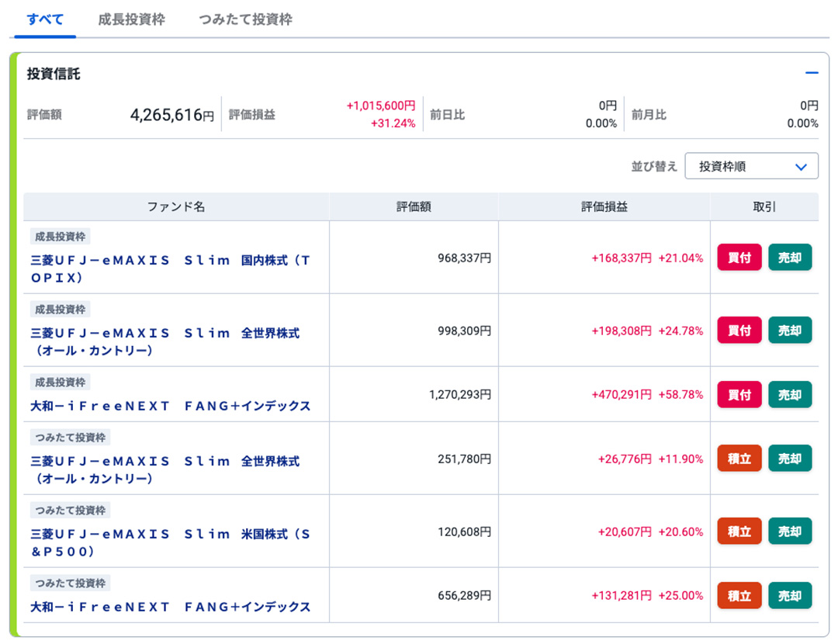Open つみたて投資枠 全世界株式 (オール・カントリー) link
The height and width of the screenshot is (644, 838).
pos(164,469)
